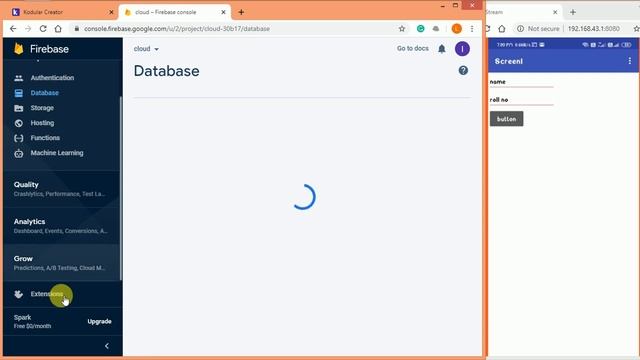Click the Firebase flame logo
640x360 pixels.
[x=18, y=49]
